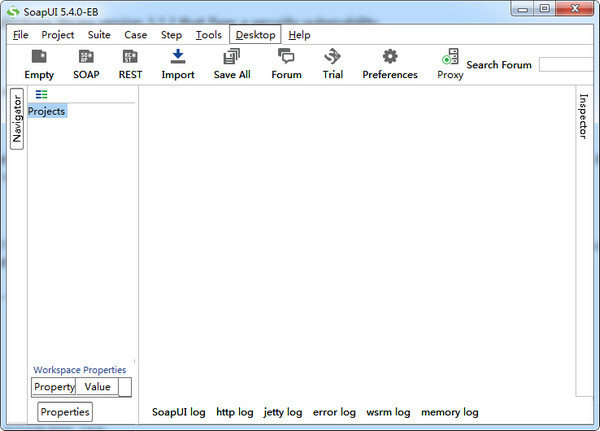The image size is (600, 431).
Task: Click the Trial toolbar icon
Action: tap(333, 56)
